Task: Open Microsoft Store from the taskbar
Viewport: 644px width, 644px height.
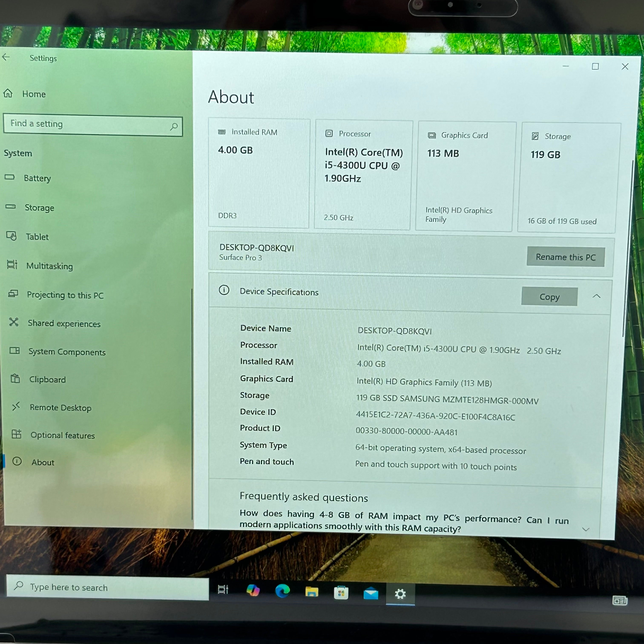Action: [341, 593]
